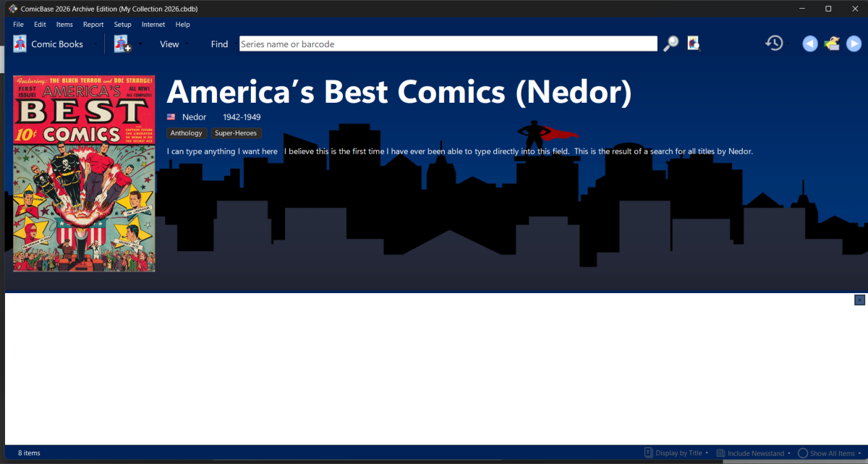The width and height of the screenshot is (868, 464).
Task: Close the lower pane with X
Action: point(859,300)
